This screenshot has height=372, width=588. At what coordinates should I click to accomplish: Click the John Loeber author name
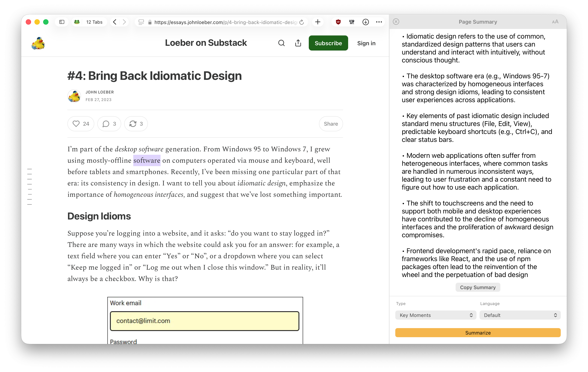(x=100, y=92)
